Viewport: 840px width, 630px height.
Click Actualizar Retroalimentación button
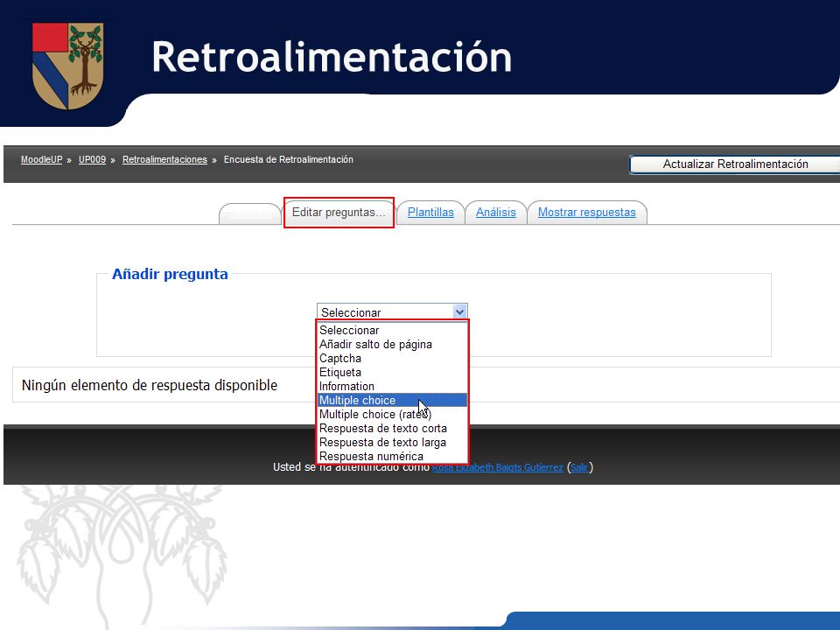[x=735, y=164]
